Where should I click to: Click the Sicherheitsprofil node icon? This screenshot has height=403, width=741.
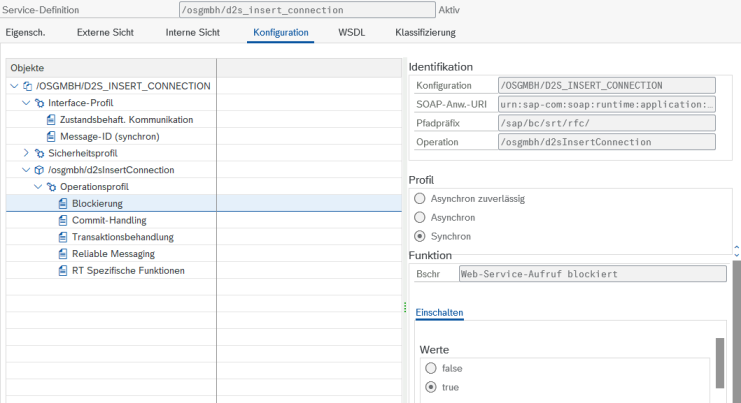tap(39, 153)
